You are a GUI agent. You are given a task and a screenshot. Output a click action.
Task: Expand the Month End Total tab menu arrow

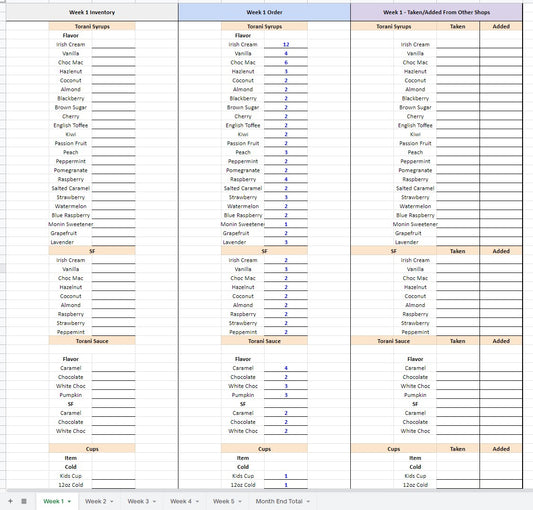pos(308,501)
